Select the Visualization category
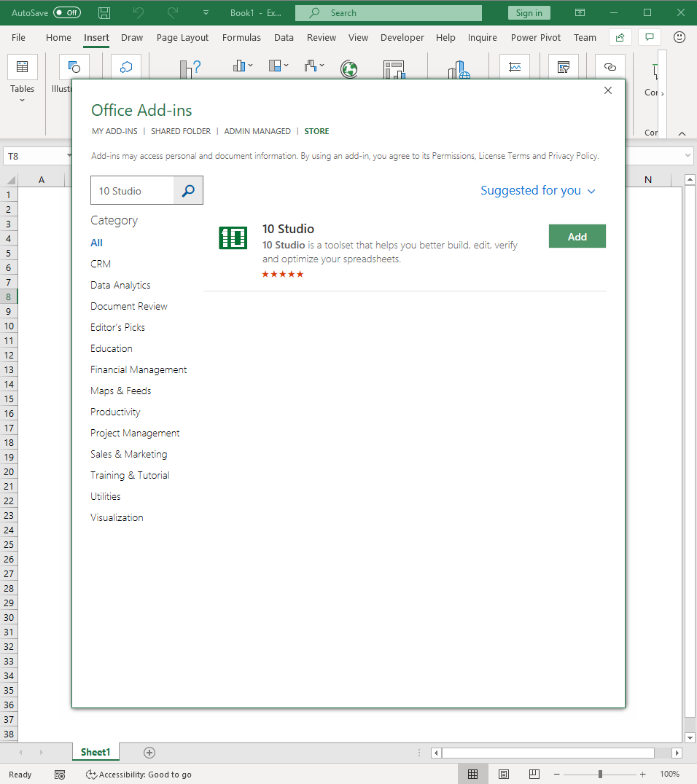 point(117,517)
